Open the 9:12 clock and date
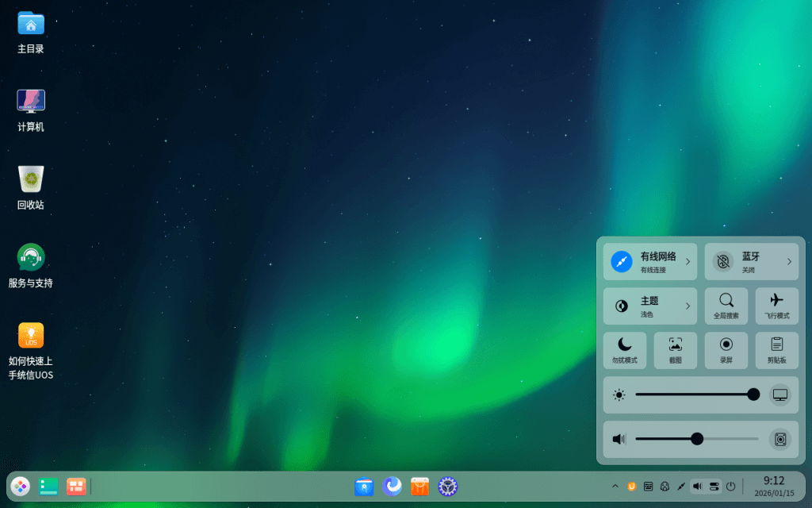 (774, 487)
